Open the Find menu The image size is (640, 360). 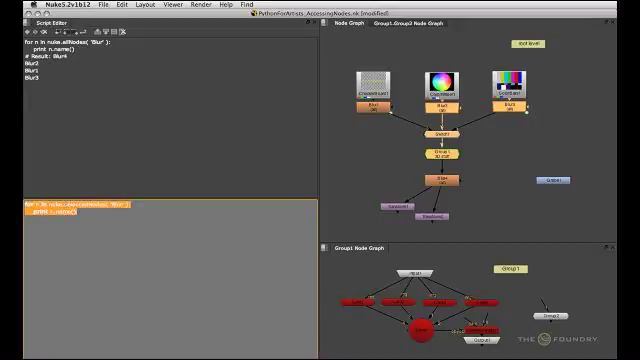coord(247,4)
